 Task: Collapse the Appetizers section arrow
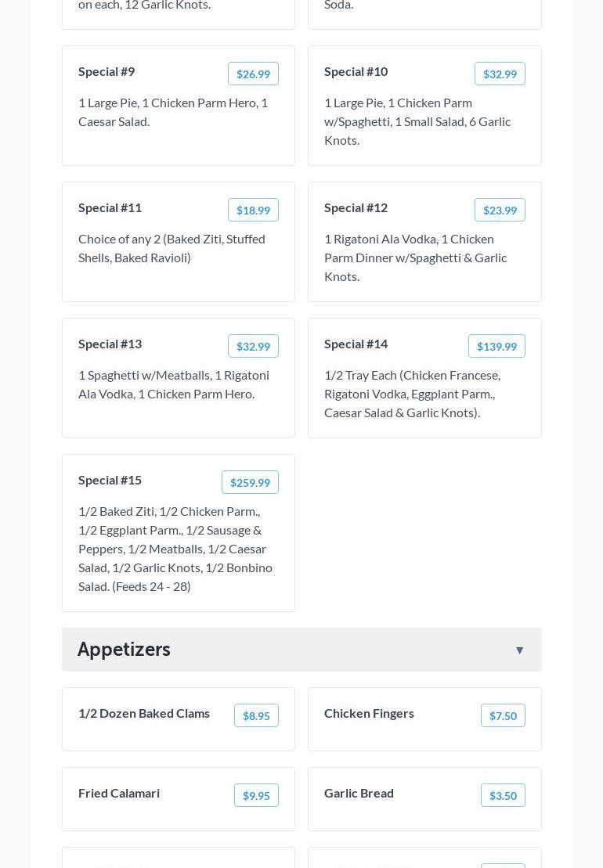pos(519,650)
